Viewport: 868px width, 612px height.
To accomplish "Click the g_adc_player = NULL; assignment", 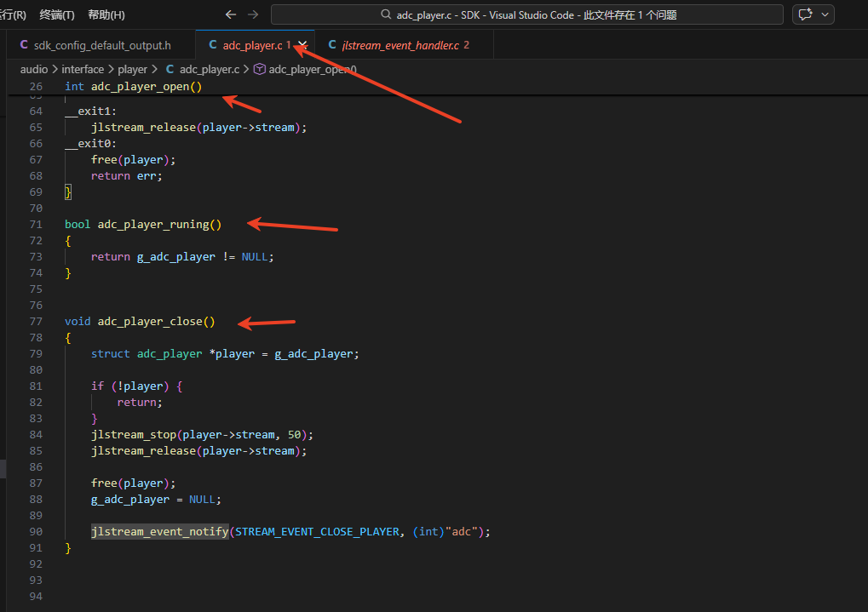I will (x=156, y=499).
